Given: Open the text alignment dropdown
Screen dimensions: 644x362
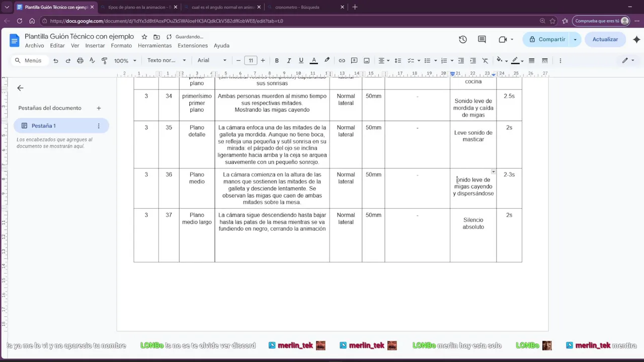Looking at the screenshot, I should [x=384, y=60].
